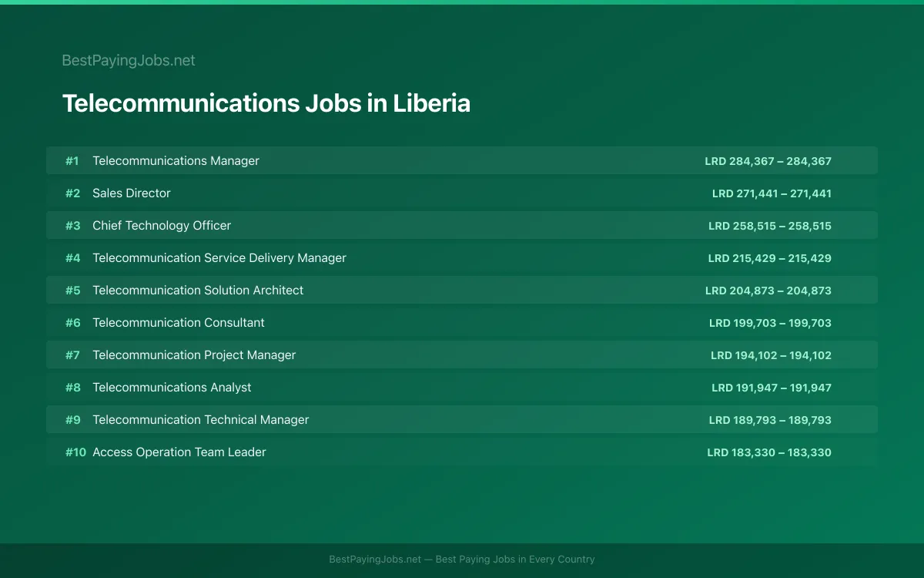924x578 pixels.
Task: Click the #1 rank number
Action: click(x=72, y=161)
